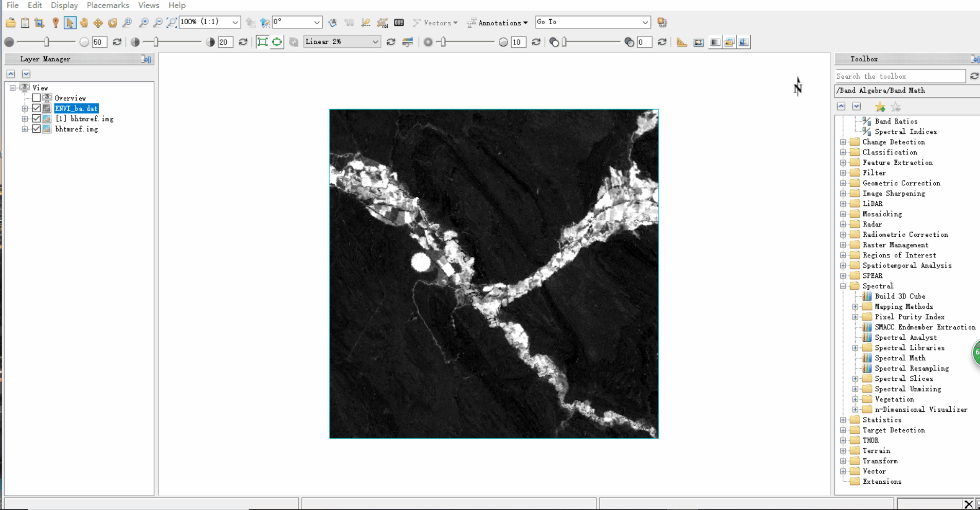The width and height of the screenshot is (980, 510).
Task: Open the Data Manager clipboard icon
Action: (25, 23)
